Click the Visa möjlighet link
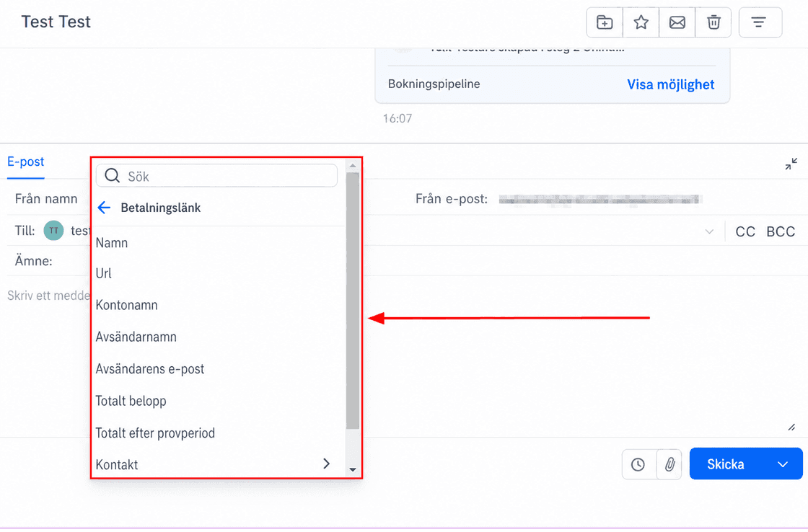808x532 pixels. (x=670, y=84)
